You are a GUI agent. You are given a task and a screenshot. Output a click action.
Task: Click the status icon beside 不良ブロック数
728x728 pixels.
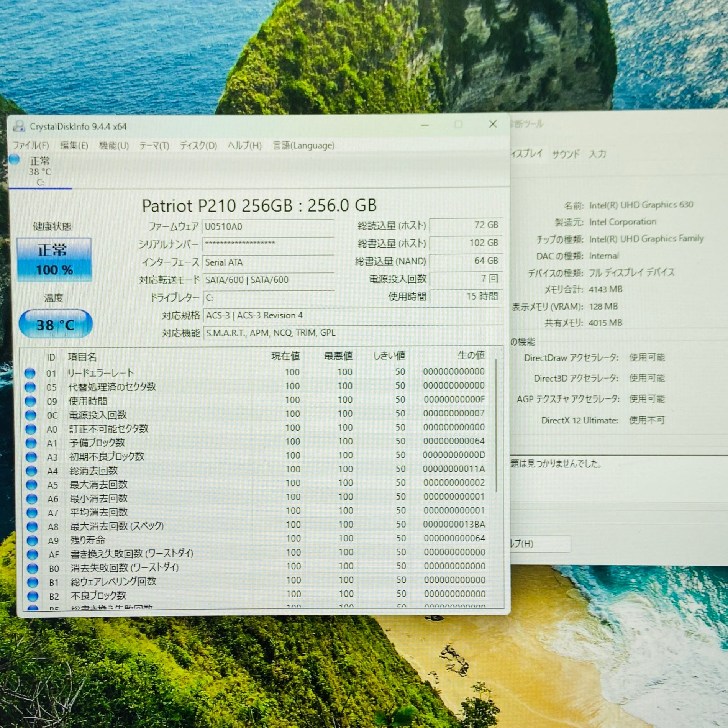point(33,596)
